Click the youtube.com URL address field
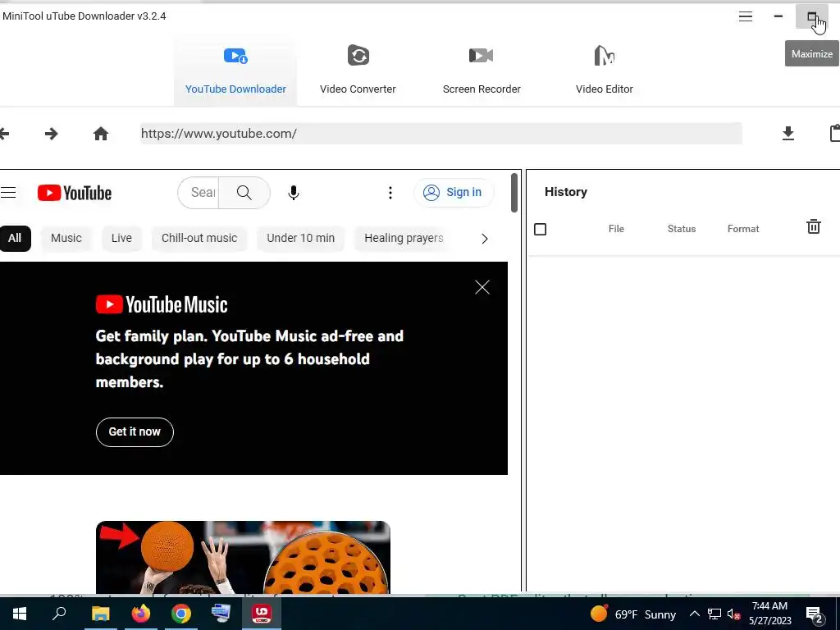This screenshot has width=840, height=630. point(441,134)
